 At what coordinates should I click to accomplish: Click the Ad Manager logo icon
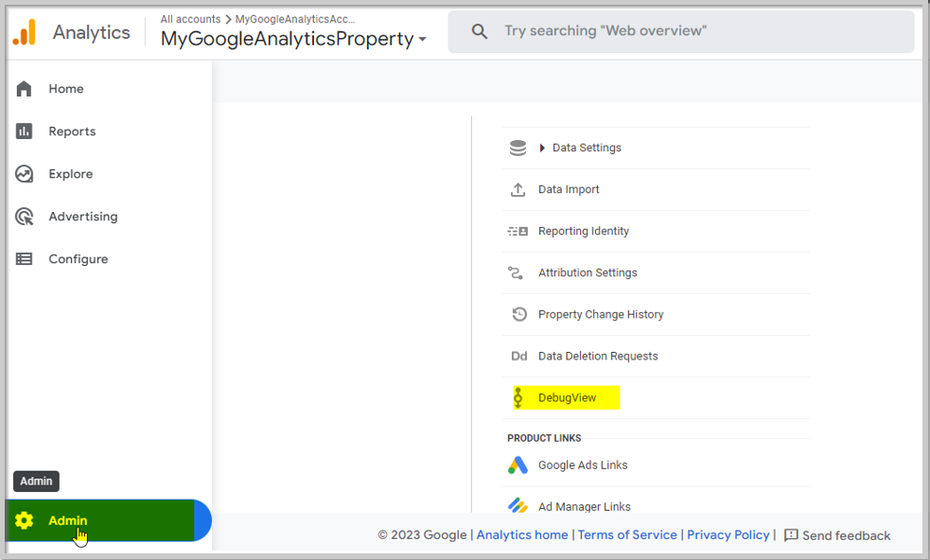pos(518,505)
